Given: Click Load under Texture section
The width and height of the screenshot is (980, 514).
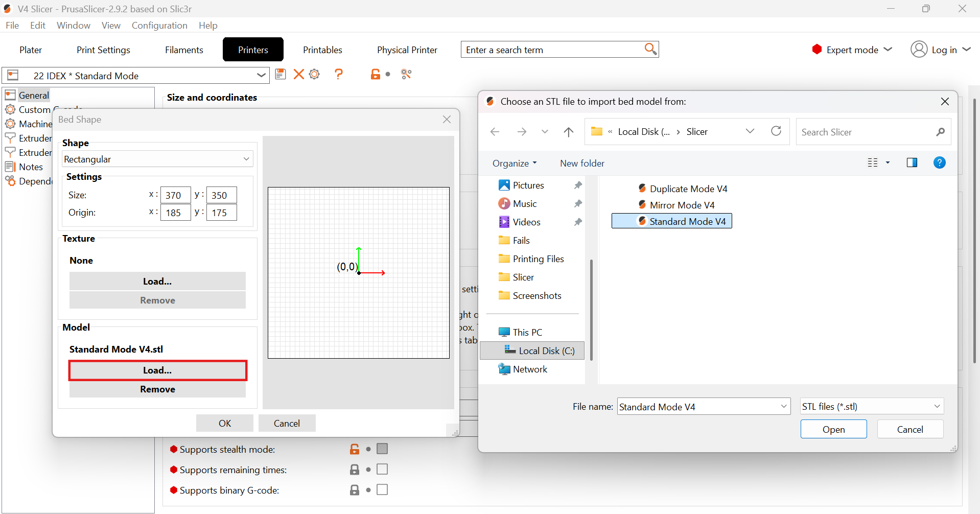Looking at the screenshot, I should point(157,281).
